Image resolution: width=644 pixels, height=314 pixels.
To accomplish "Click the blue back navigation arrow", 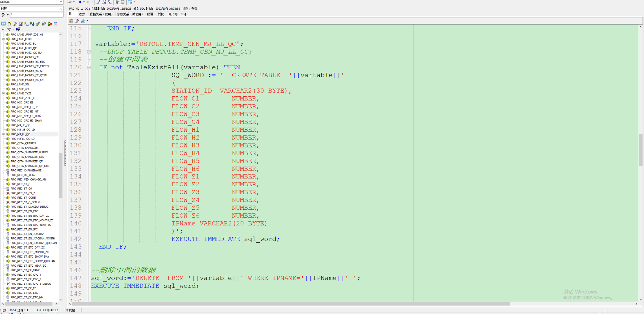I will 80,2.
